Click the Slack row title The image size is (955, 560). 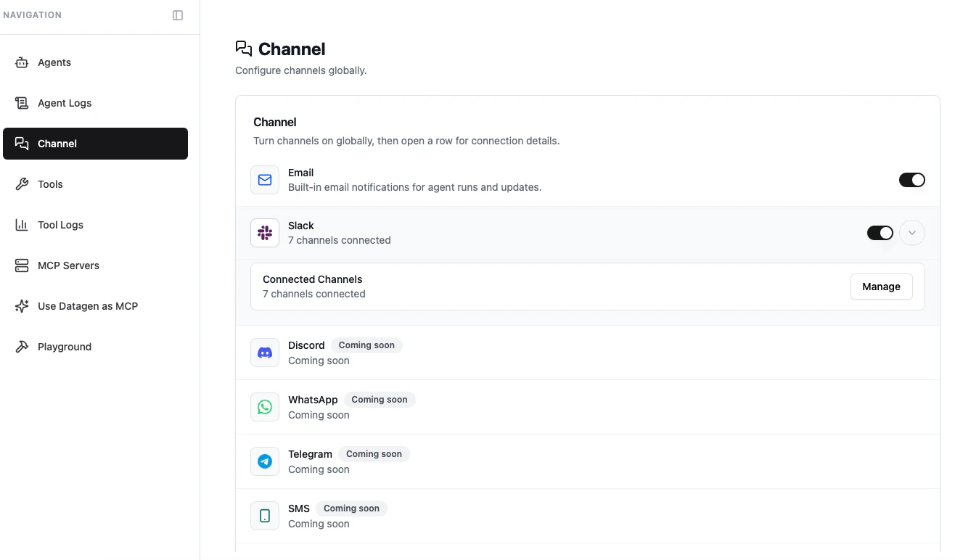[x=301, y=226]
